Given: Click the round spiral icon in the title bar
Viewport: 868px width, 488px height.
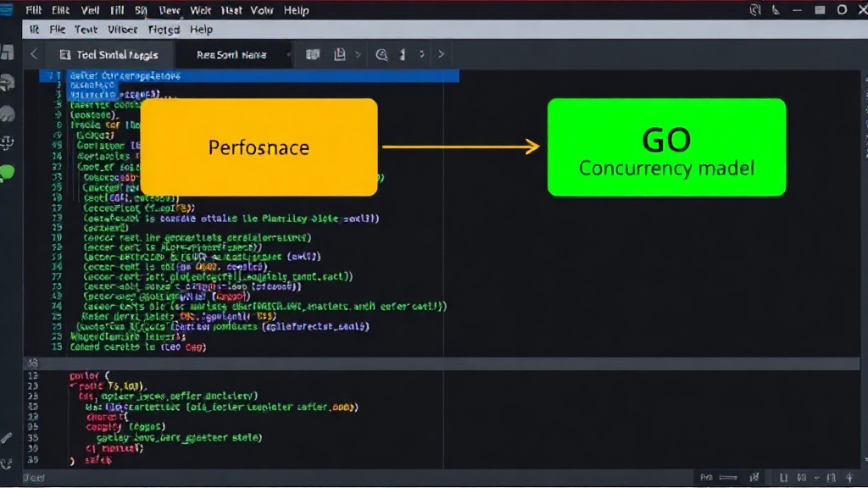Looking at the screenshot, I should (755, 9).
